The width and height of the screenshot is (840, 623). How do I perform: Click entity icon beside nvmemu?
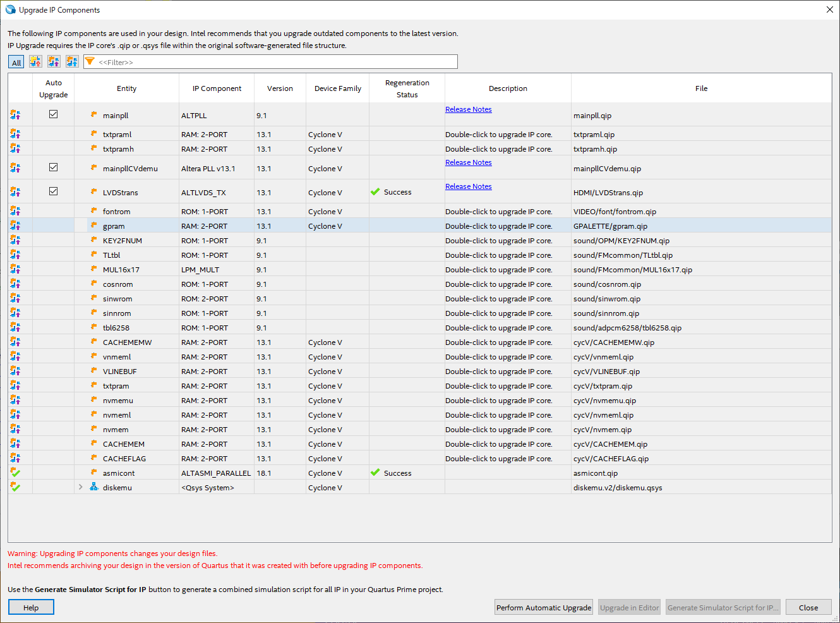93,400
